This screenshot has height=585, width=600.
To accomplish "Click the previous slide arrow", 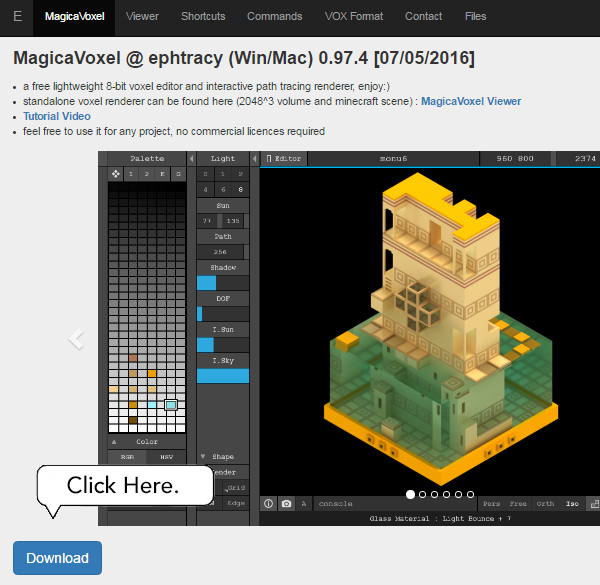I will click(77, 338).
